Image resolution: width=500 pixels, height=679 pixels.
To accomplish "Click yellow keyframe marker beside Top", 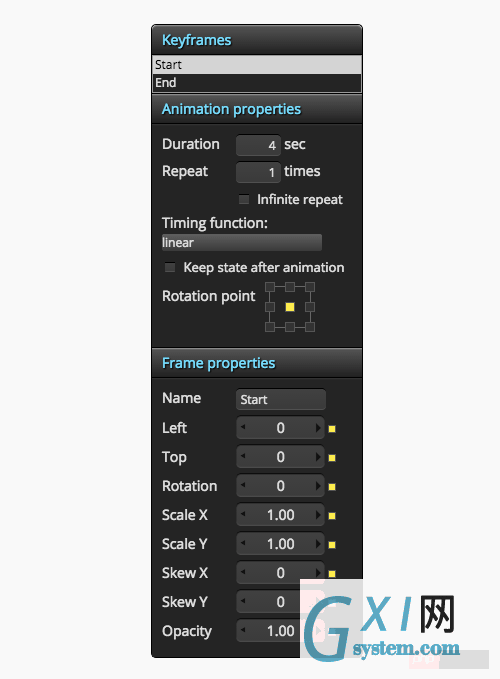I will [x=332, y=458].
